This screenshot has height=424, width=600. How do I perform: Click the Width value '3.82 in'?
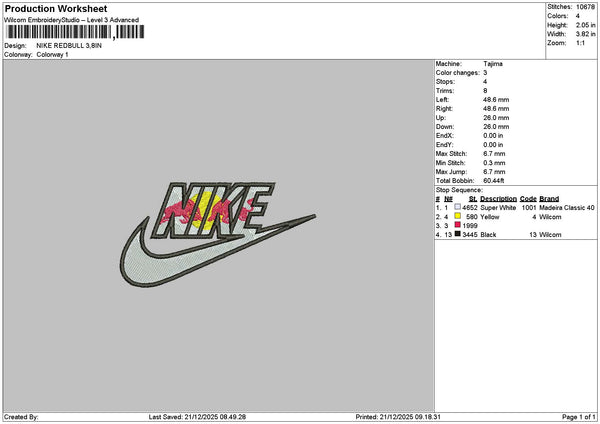point(585,34)
